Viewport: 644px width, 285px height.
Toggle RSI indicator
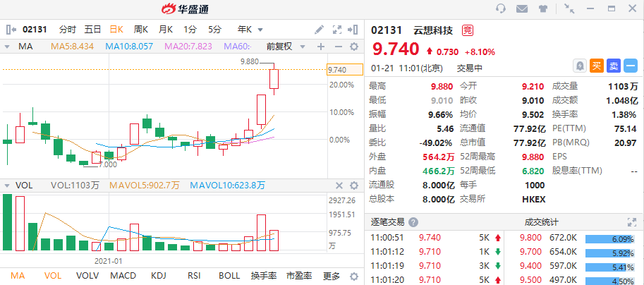pyautogui.click(x=194, y=276)
